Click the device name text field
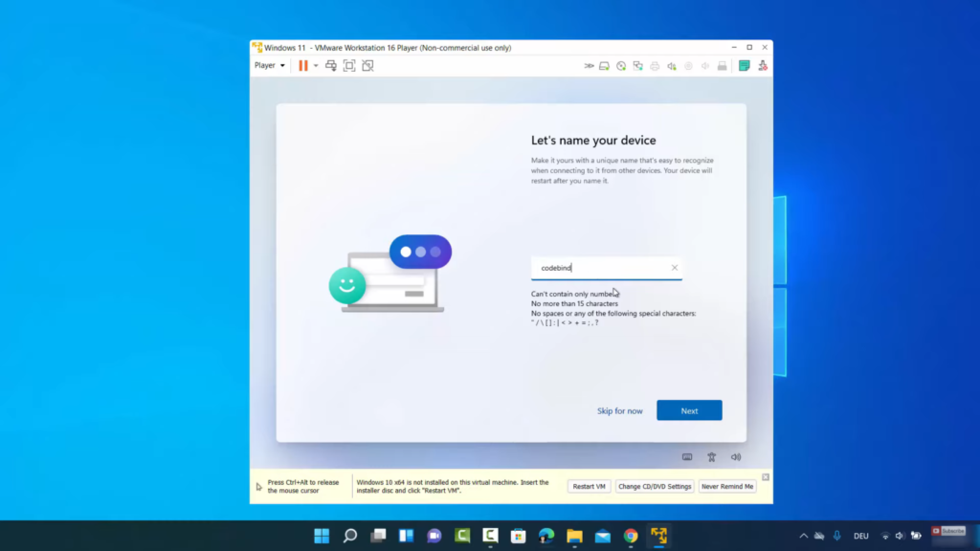This screenshot has height=551, width=980. (x=600, y=268)
